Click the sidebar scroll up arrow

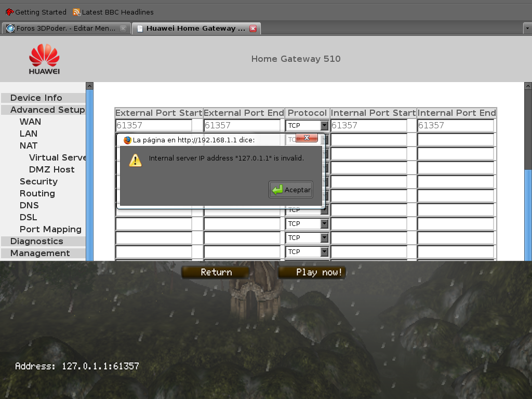[x=89, y=86]
